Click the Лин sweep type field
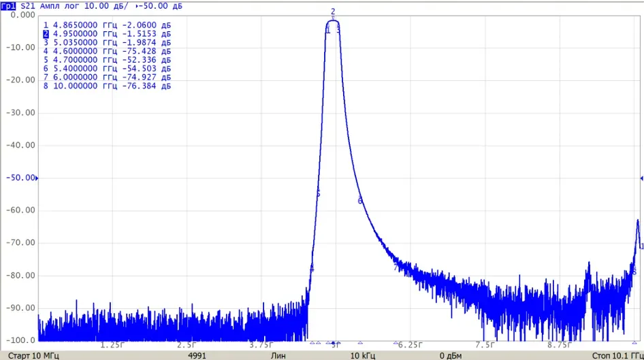Image resolution: width=644 pixels, height=360 pixels. point(278,355)
